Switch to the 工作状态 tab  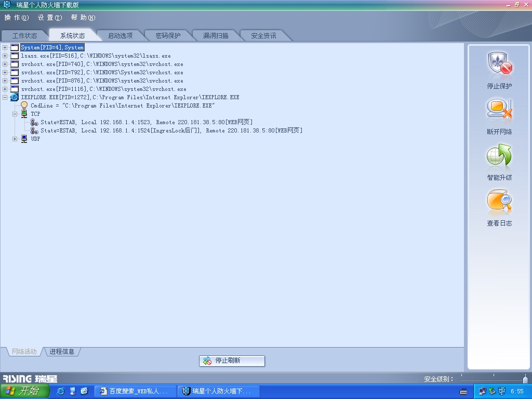(25, 36)
